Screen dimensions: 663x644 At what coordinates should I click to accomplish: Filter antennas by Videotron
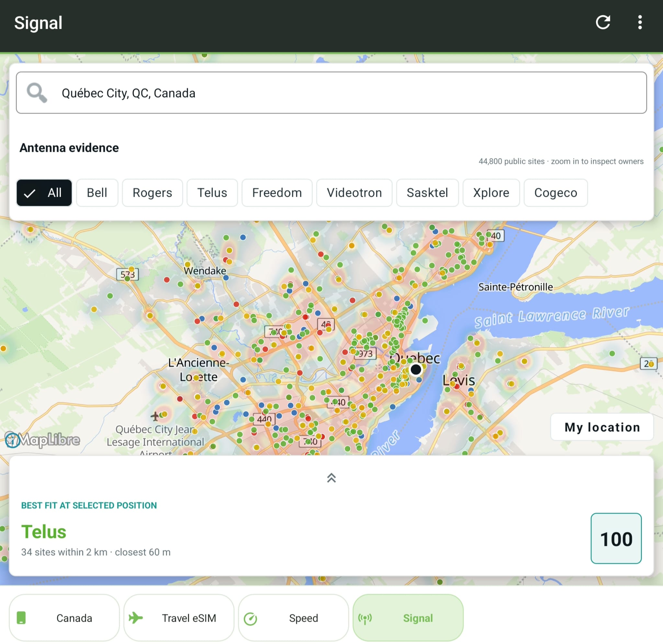(354, 193)
